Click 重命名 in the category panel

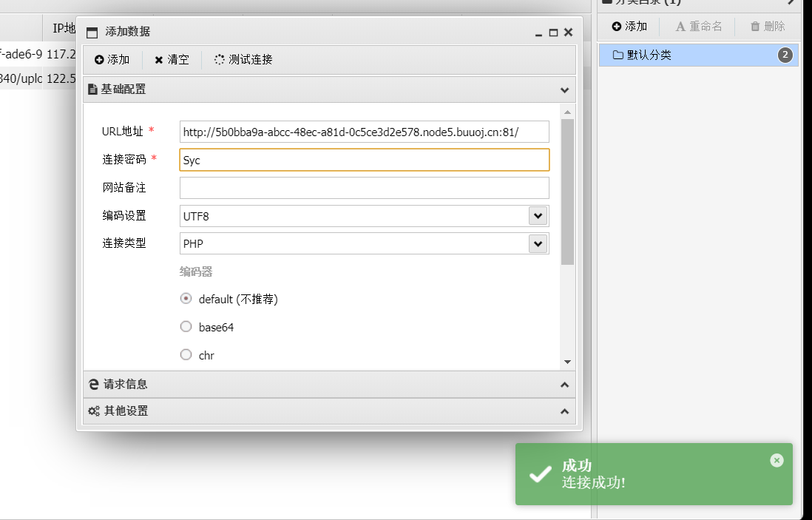pyautogui.click(x=699, y=27)
